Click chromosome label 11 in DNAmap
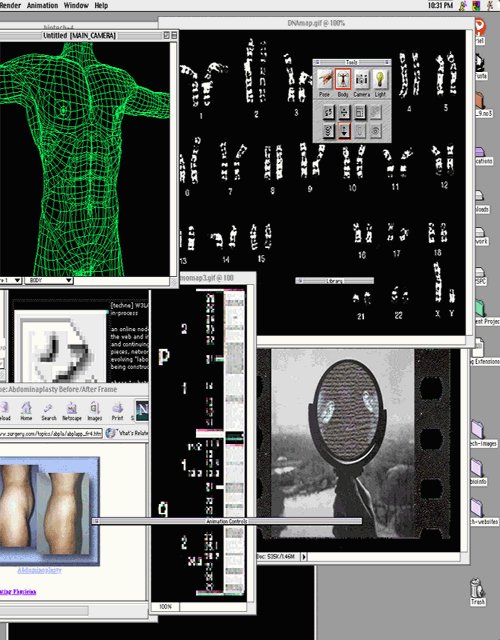The height and width of the screenshot is (640, 500). pyautogui.click(x=395, y=187)
